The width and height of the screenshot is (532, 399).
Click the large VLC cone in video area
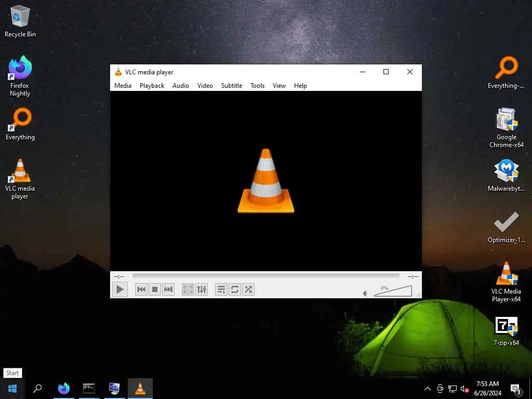tap(266, 181)
